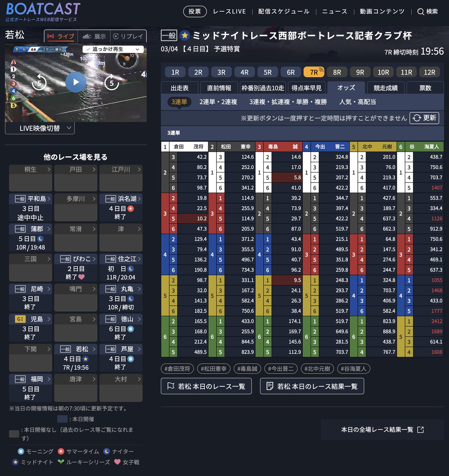This screenshot has width=449, height=476.
Task: Play the live race video
Action: click(75, 83)
